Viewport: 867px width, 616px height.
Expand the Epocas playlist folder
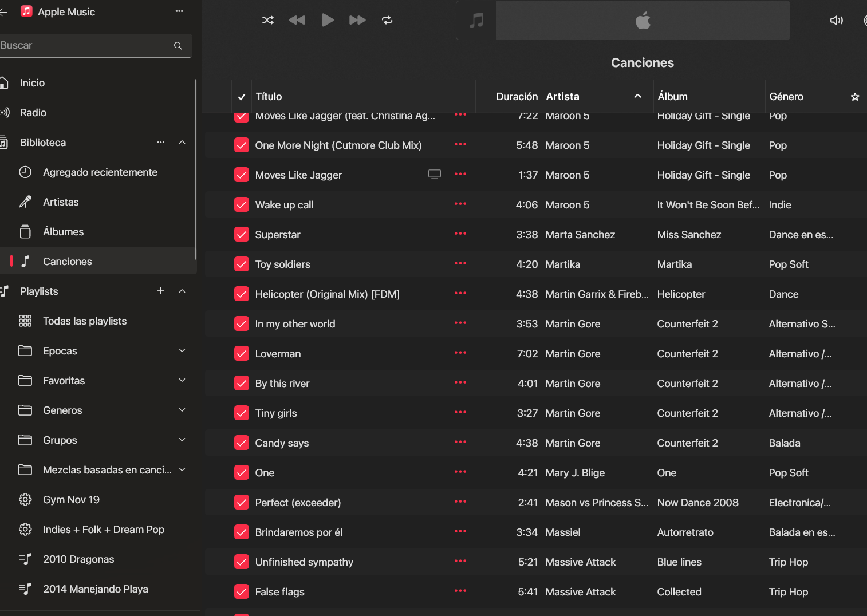(182, 351)
